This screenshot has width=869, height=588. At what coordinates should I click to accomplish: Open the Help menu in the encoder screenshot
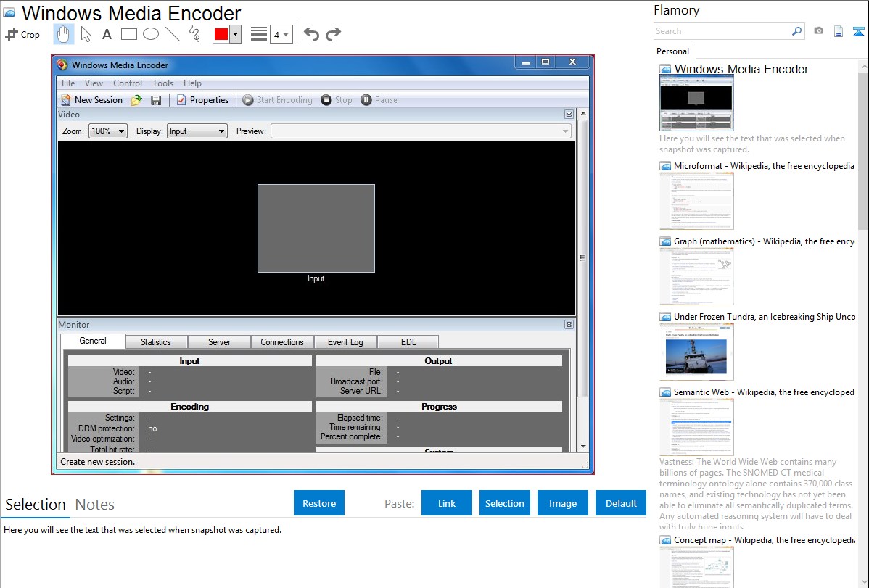(192, 83)
